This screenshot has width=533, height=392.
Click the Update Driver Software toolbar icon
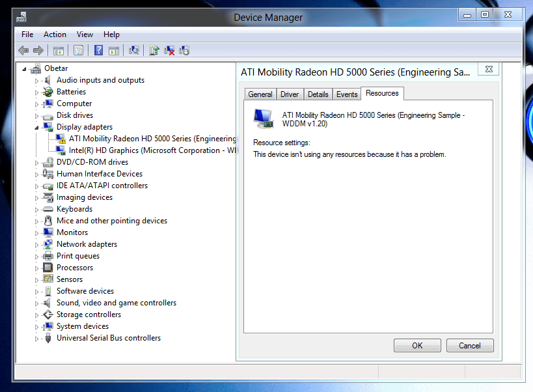(154, 51)
